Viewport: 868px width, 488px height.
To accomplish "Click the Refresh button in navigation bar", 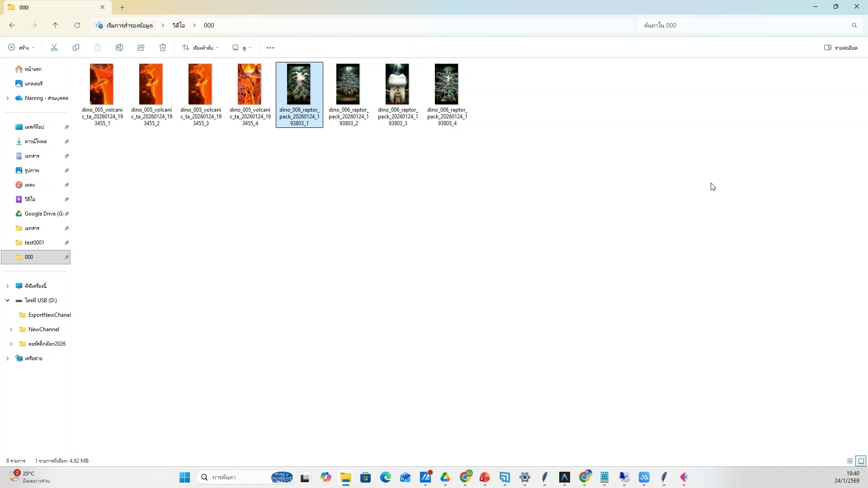I will click(77, 25).
